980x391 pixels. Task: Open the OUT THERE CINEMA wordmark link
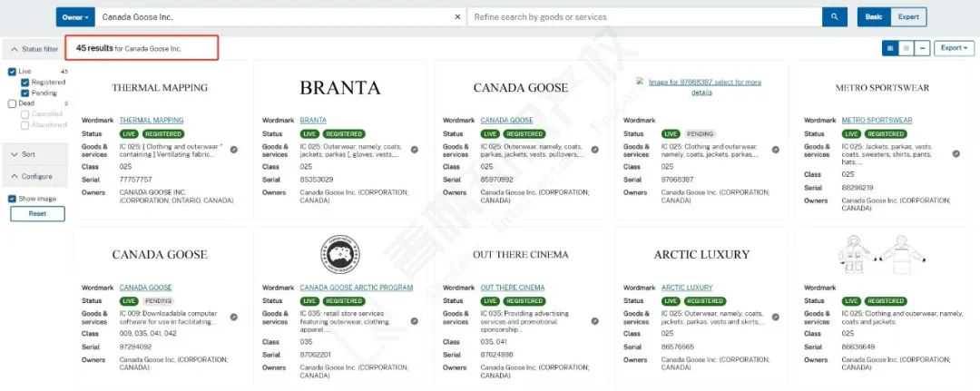tap(513, 288)
